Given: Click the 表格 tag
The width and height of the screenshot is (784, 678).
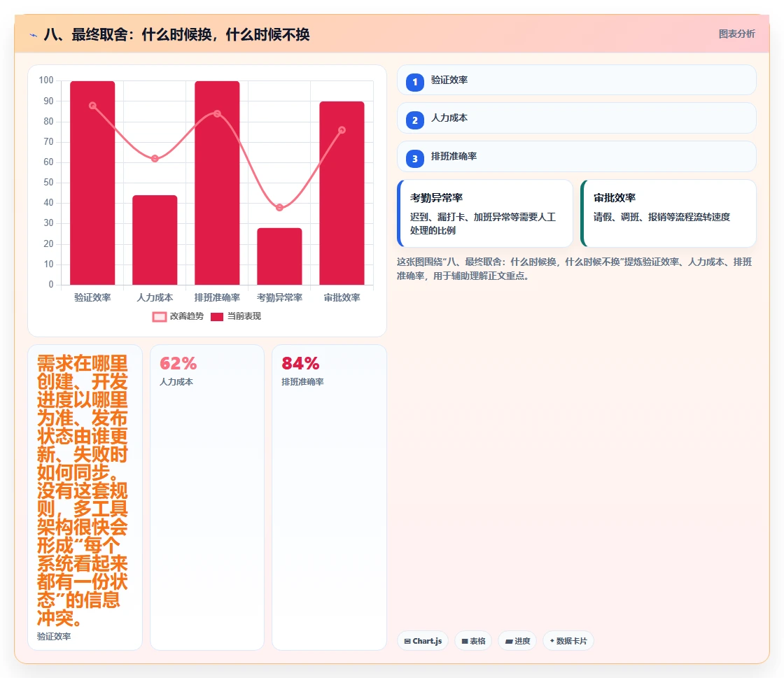Looking at the screenshot, I should tap(473, 641).
